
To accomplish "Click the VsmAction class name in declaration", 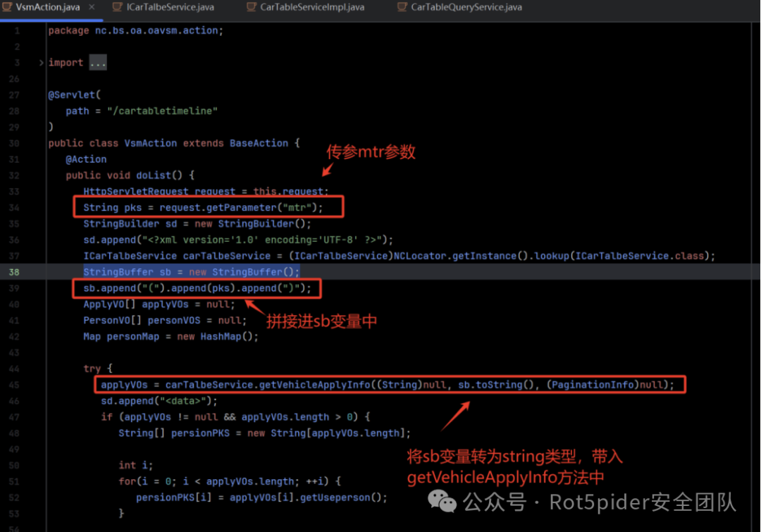I will 151,143.
